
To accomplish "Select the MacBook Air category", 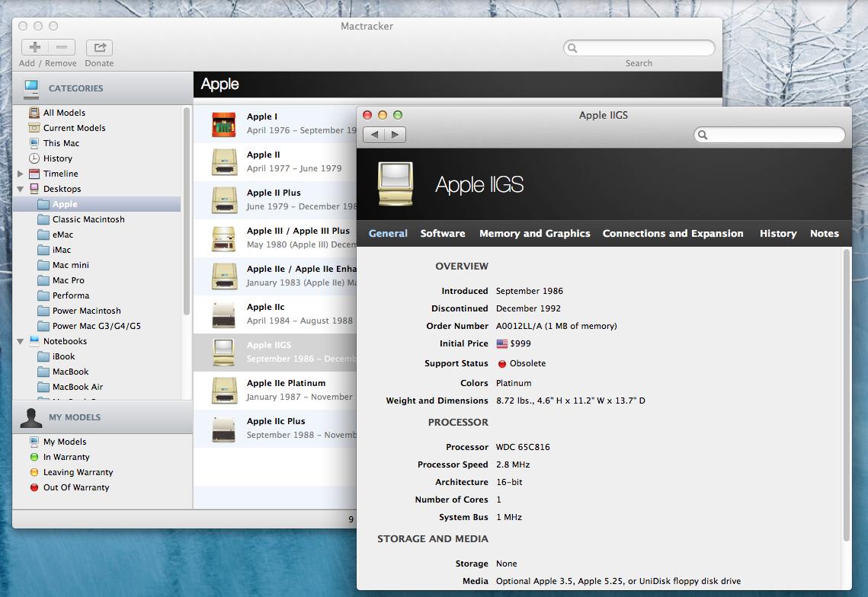I will click(70, 387).
